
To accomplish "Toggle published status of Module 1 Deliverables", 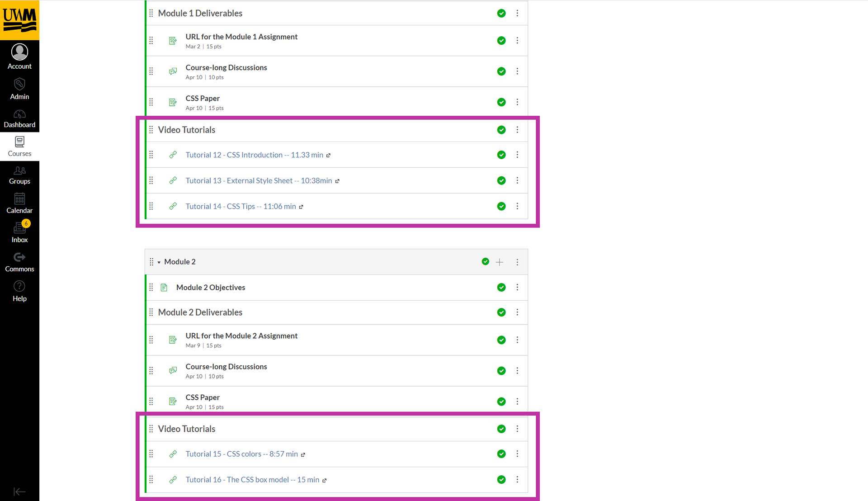I will click(501, 14).
